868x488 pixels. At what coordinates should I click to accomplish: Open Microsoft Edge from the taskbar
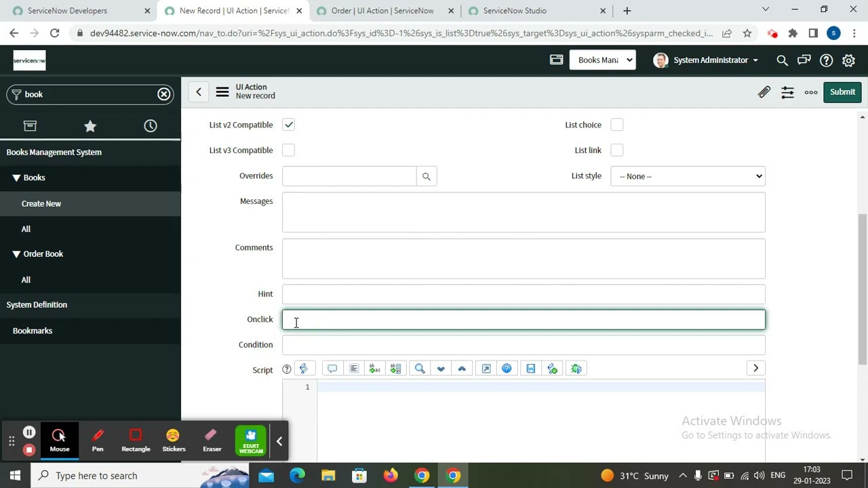(x=297, y=476)
